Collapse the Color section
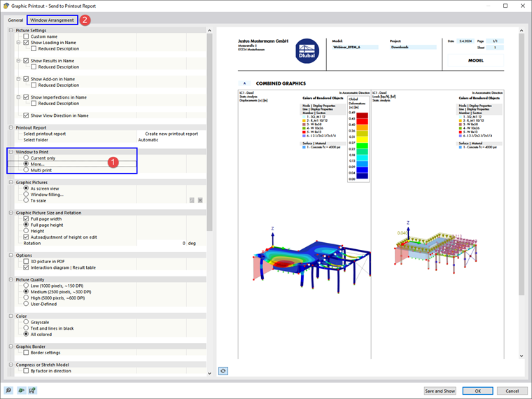 coord(11,316)
